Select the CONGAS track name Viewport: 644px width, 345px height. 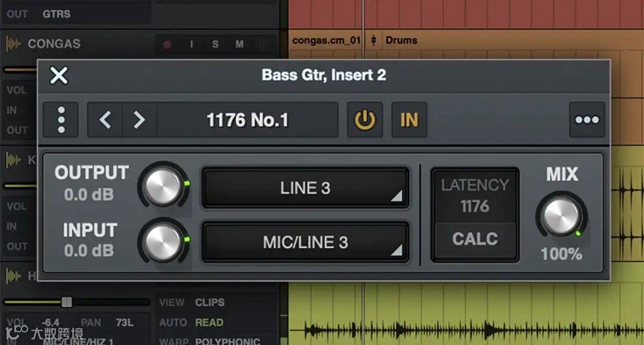54,43
